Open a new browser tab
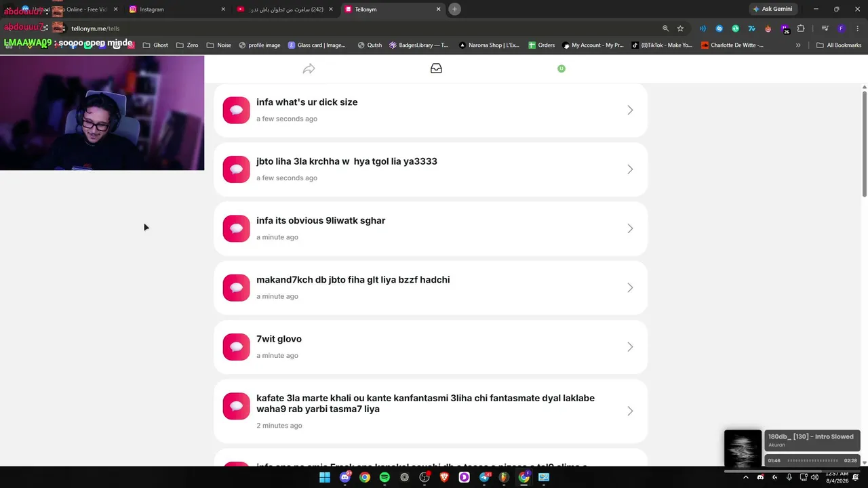868x488 pixels. (x=454, y=9)
